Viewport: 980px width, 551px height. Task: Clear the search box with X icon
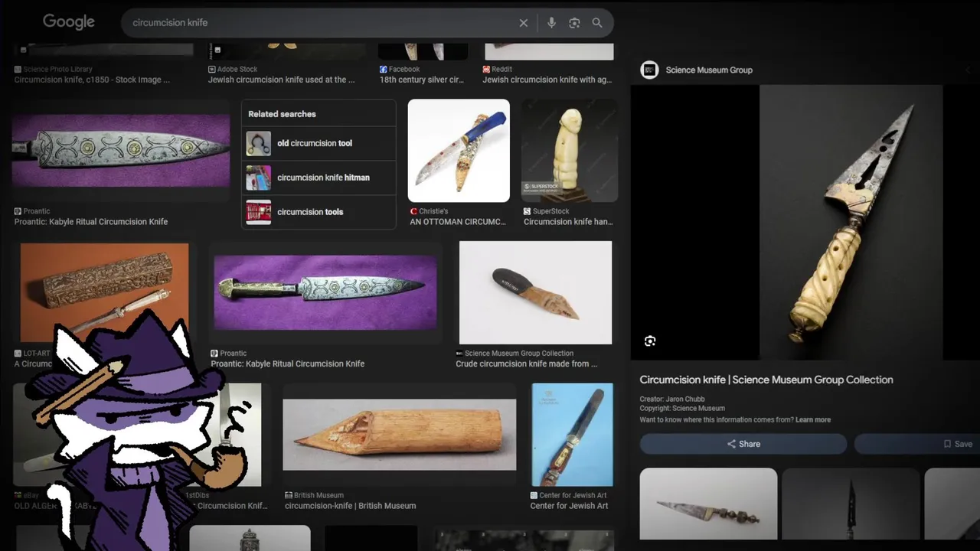tap(524, 23)
